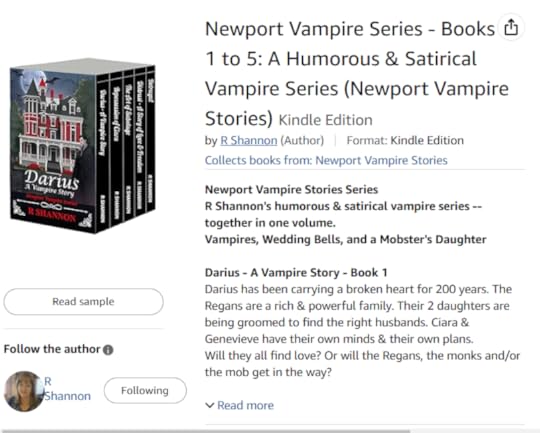Viewport: 540px width, 433px height.
Task: Click the Darius front cover of box set
Action: coord(53,148)
